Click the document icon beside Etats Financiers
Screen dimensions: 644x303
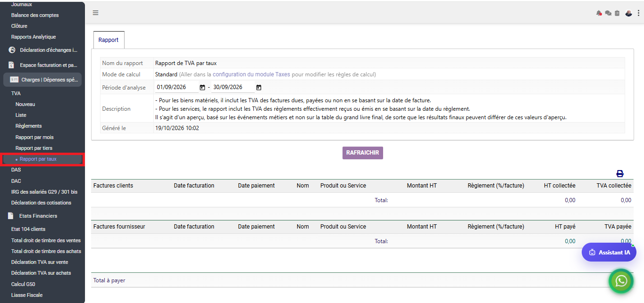tap(10, 216)
